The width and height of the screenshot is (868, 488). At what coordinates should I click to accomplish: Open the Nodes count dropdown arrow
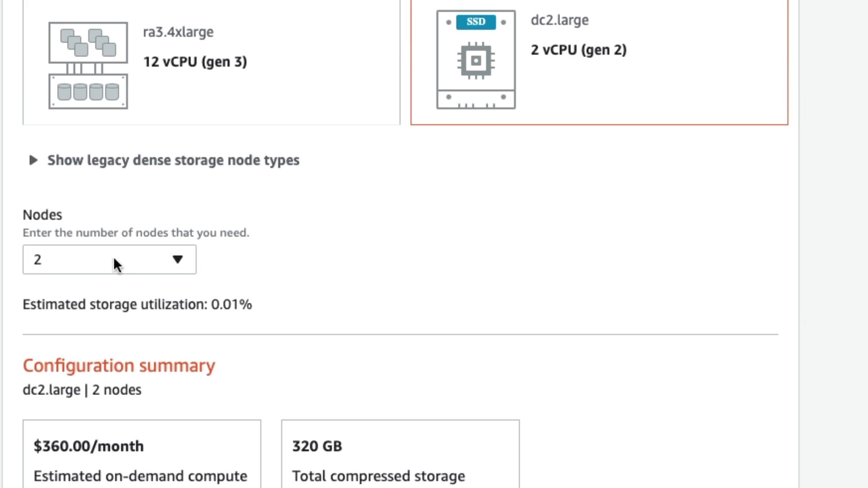coord(178,259)
